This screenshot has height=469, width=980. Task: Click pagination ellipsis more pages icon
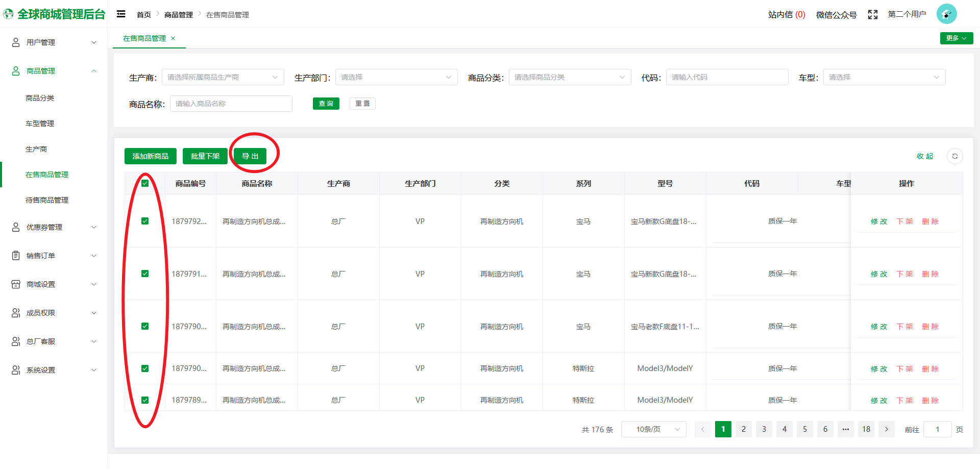coord(845,429)
